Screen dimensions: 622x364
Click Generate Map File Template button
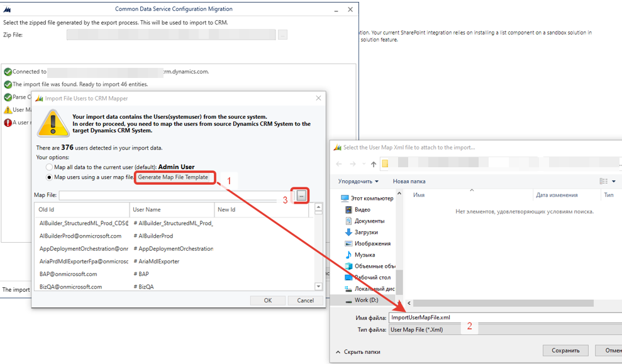click(173, 177)
